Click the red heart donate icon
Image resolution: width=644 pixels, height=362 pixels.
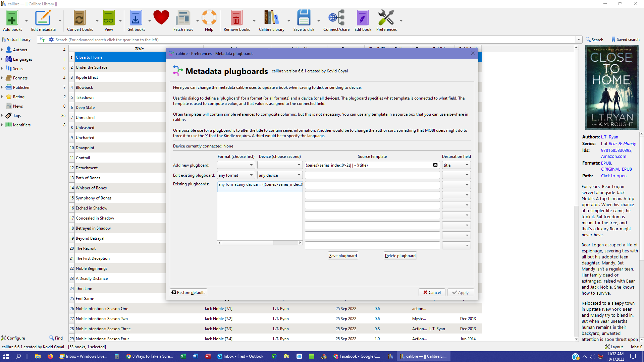[161, 17]
